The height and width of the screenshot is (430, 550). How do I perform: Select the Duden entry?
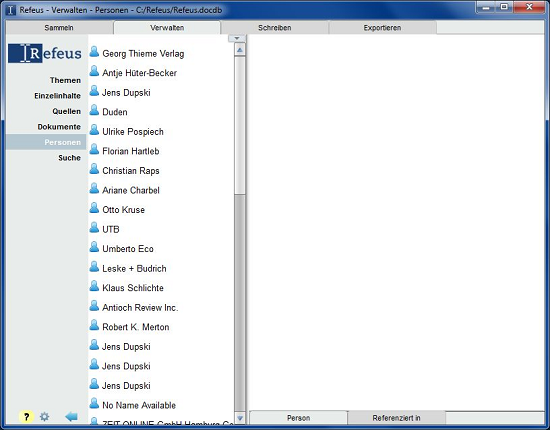click(115, 112)
